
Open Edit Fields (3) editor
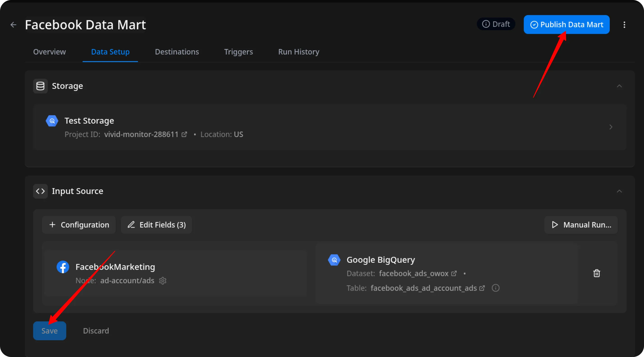click(x=156, y=225)
